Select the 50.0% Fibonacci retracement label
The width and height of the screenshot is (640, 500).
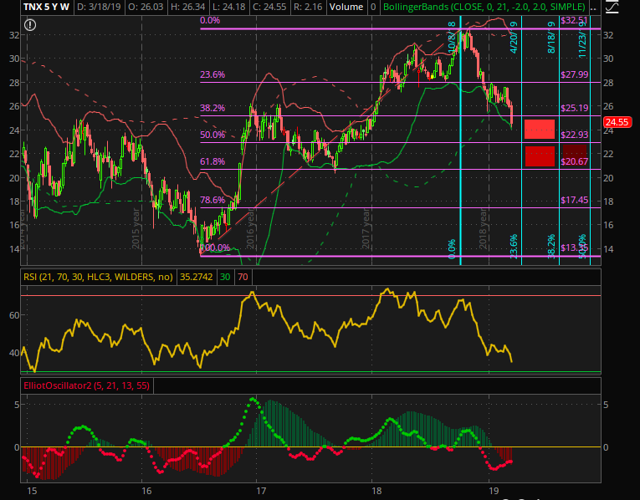[212, 134]
